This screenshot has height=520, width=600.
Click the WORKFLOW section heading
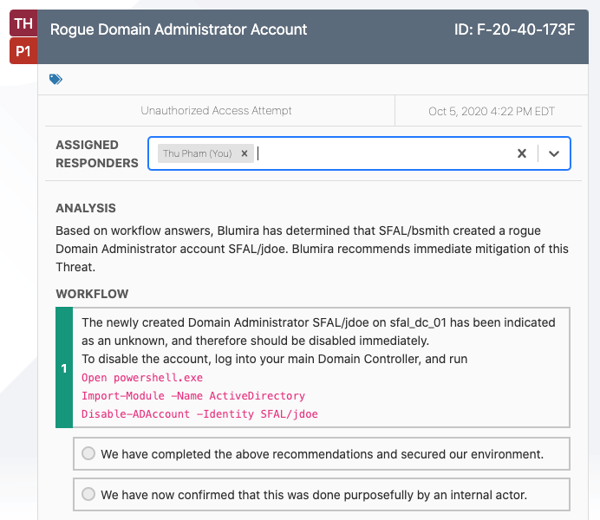click(x=92, y=294)
